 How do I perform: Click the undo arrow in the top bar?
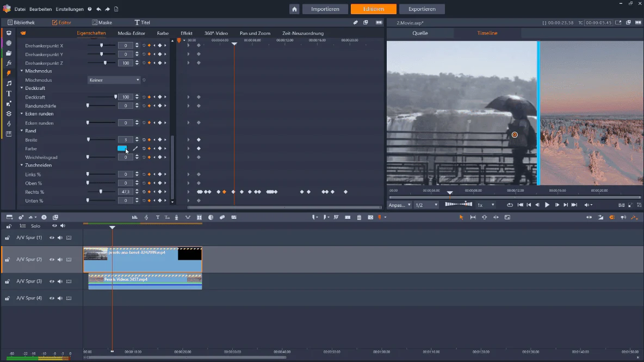(x=98, y=9)
